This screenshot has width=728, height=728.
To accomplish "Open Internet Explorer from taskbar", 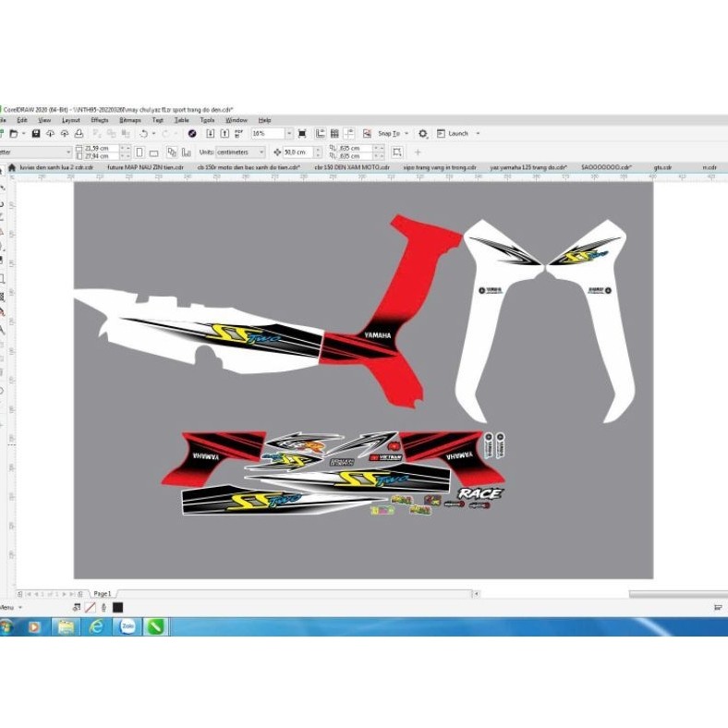I will [96, 626].
